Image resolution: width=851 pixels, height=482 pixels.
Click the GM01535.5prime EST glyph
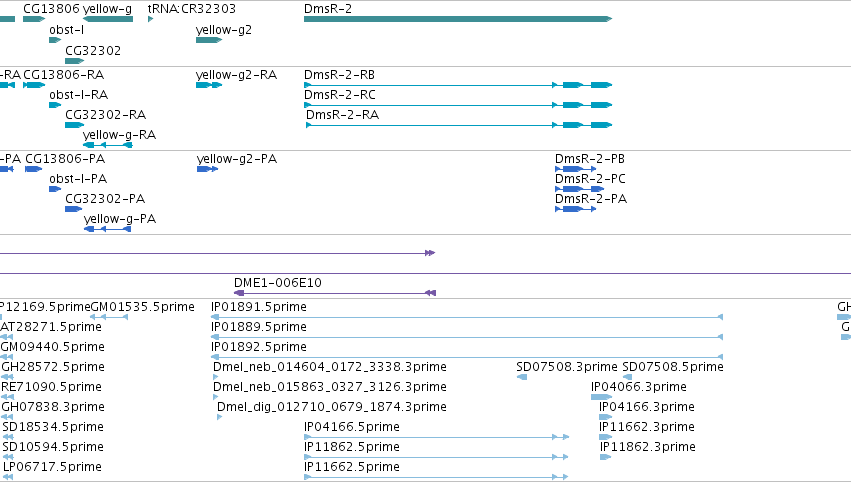pos(109,317)
